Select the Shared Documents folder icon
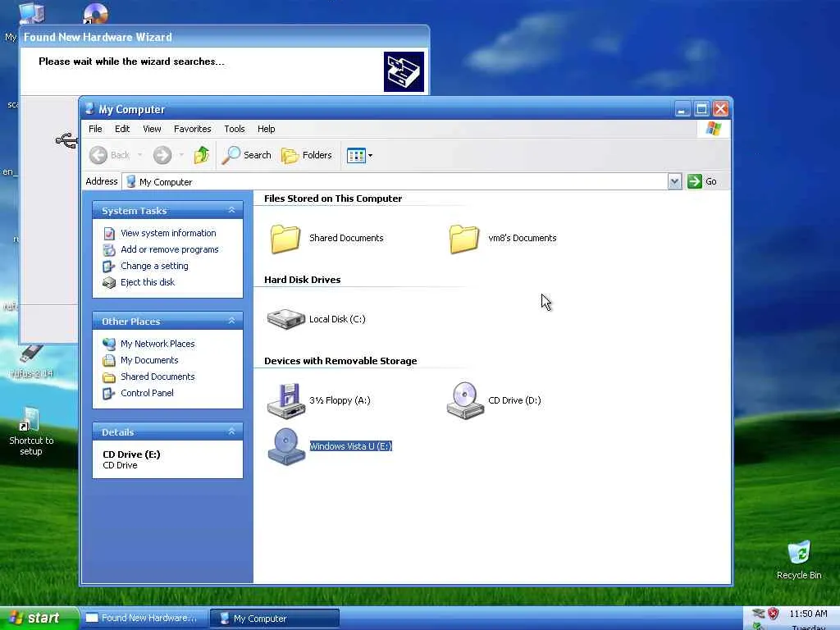 point(285,239)
